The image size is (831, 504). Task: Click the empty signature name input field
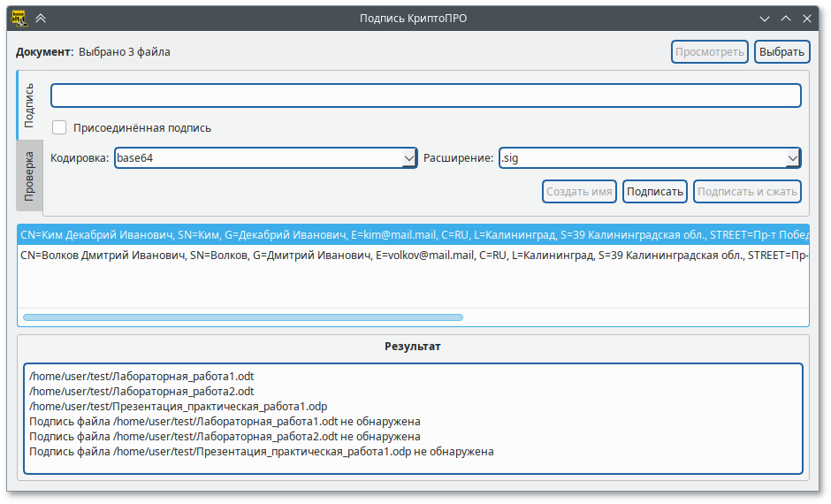point(425,95)
